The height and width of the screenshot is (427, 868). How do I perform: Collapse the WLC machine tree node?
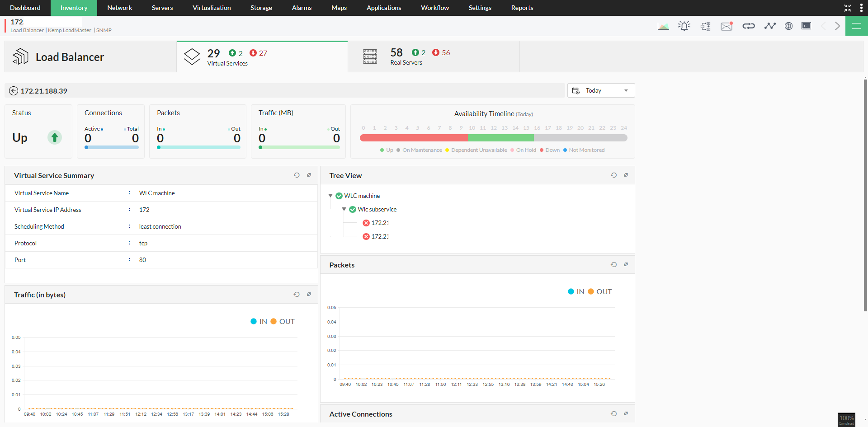click(x=330, y=195)
